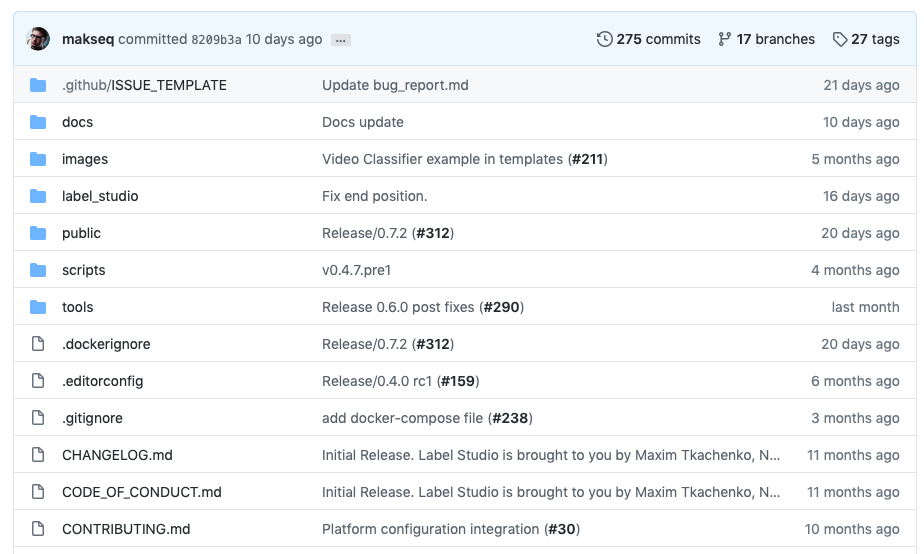Viewport: 924px width, 554px height.
Task: Open 'v0.4.7.pre1' commit message
Action: coord(357,271)
